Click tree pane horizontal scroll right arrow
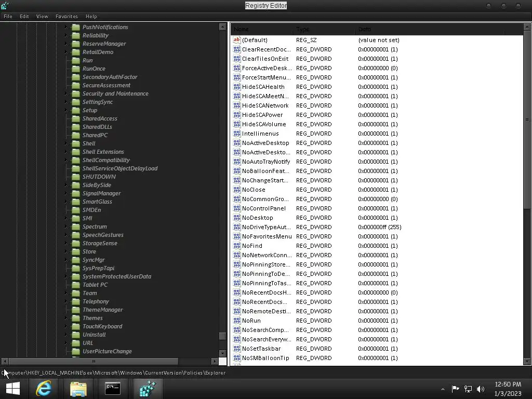This screenshot has width=532, height=399. 215,362
